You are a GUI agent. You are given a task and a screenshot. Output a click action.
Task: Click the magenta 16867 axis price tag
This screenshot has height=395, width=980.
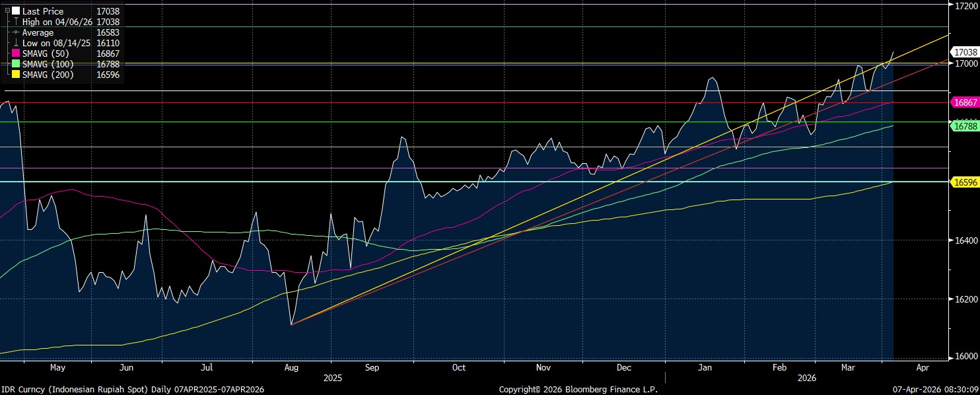click(x=963, y=102)
